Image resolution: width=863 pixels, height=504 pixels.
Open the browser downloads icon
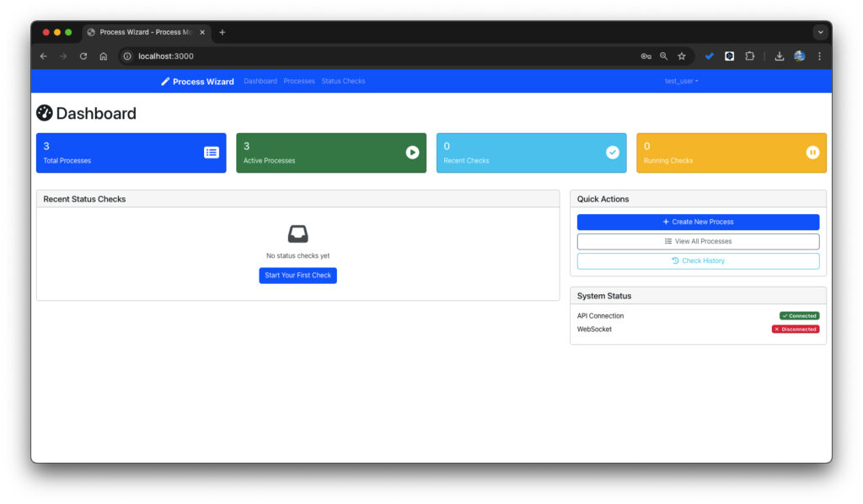(780, 56)
